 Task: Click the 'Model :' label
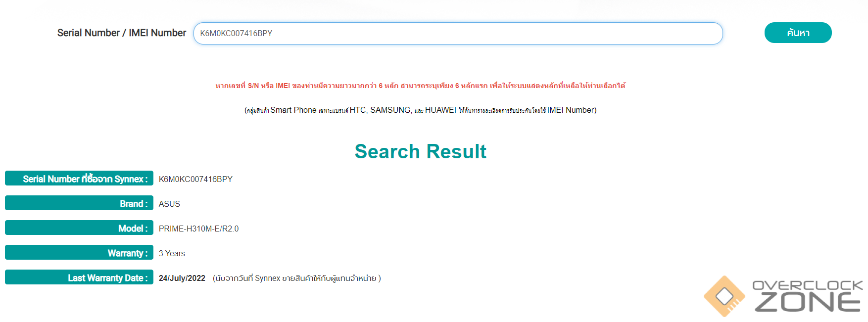(x=79, y=228)
